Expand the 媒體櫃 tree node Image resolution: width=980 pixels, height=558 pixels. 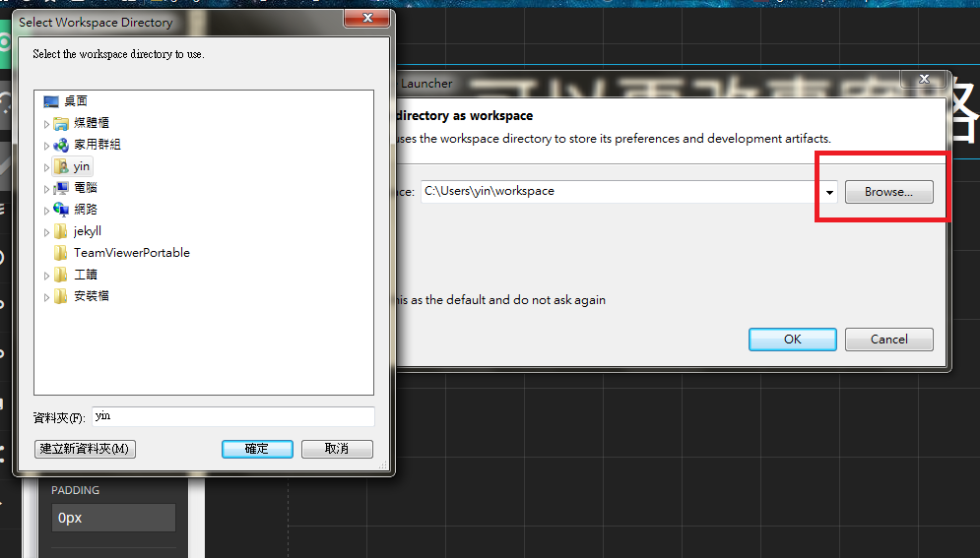[46, 124]
